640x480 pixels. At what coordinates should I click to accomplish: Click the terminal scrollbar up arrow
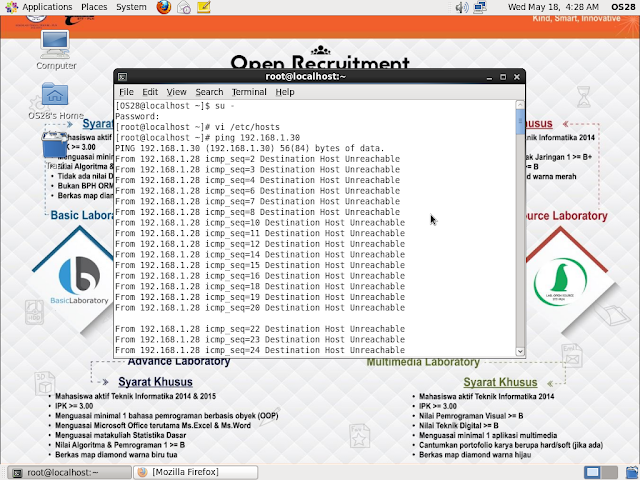(520, 105)
